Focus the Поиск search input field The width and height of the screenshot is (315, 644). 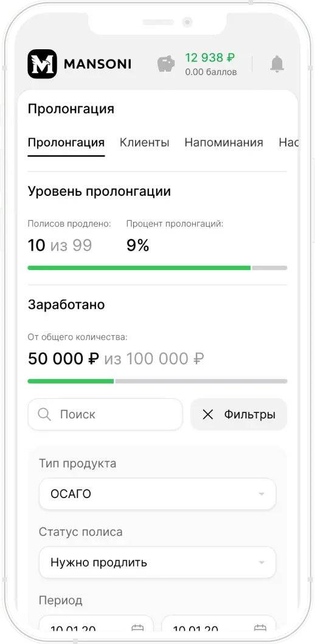pos(105,414)
